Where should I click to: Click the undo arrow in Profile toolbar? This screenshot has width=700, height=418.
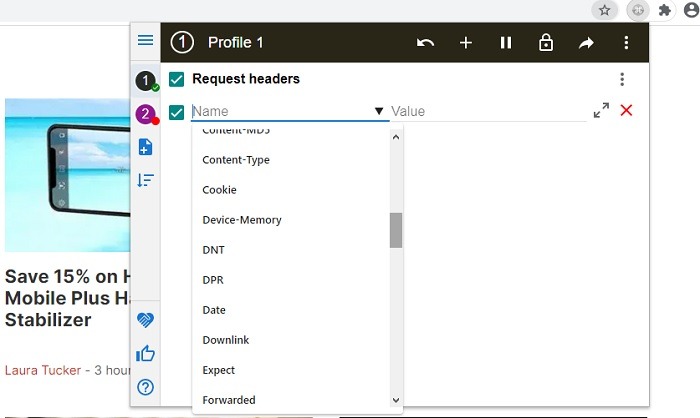click(x=425, y=43)
